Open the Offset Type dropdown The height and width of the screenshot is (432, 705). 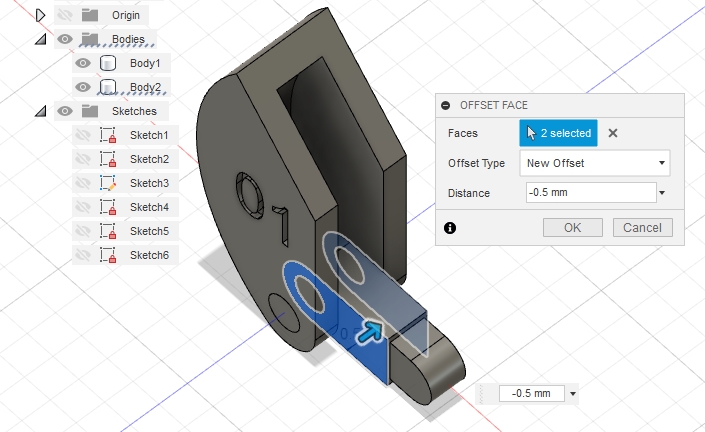point(594,163)
